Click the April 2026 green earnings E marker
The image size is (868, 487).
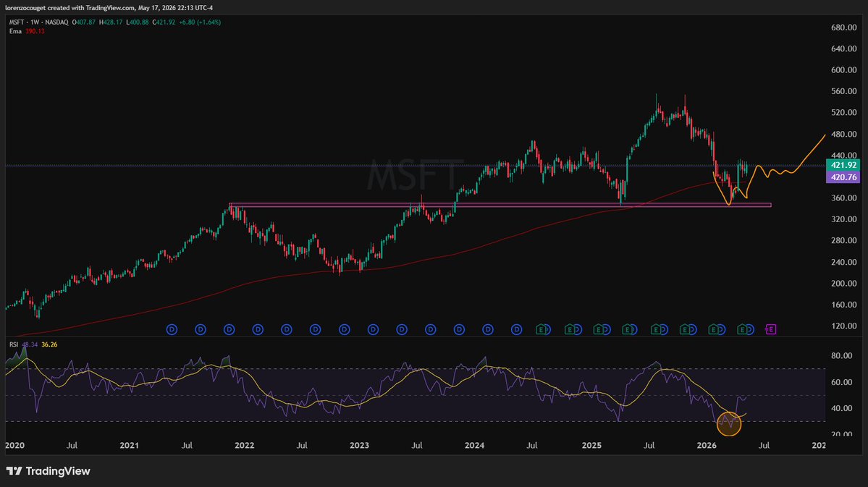(x=742, y=329)
